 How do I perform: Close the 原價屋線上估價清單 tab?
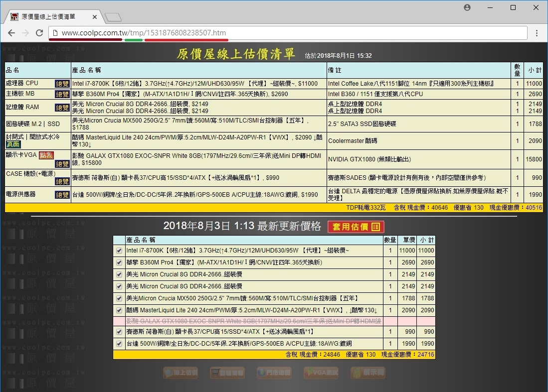point(95,17)
